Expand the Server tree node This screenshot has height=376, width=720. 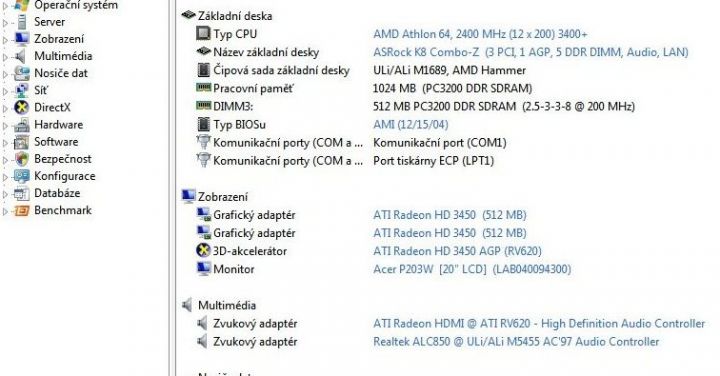tap(6, 22)
